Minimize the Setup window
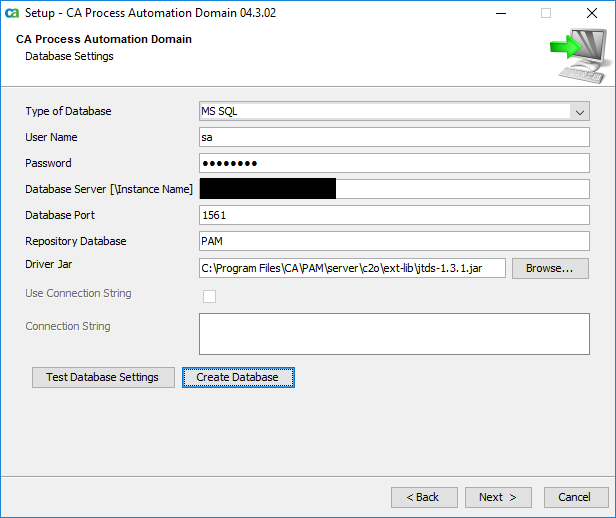616x518 pixels. pos(501,13)
